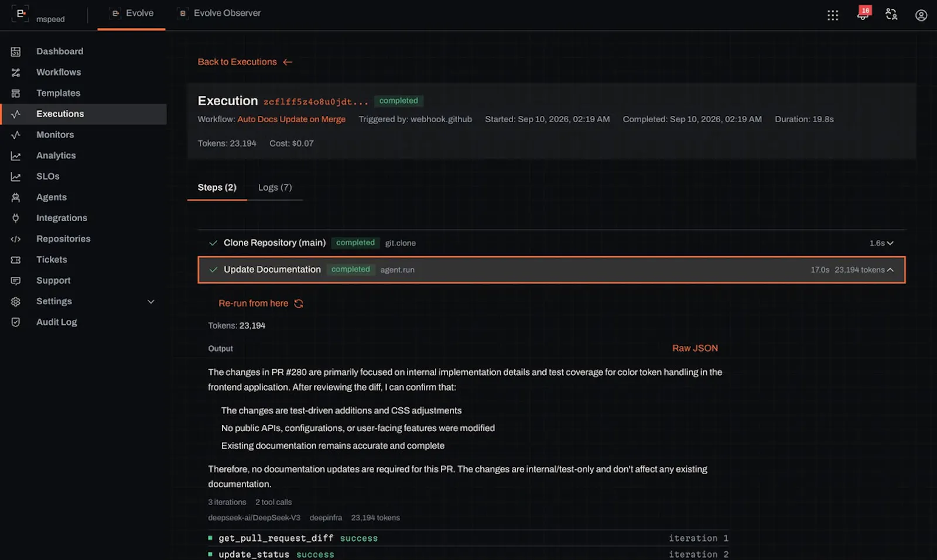Viewport: 937px width, 560px height.
Task: Click the Cost: $0.07 value
Action: click(292, 143)
